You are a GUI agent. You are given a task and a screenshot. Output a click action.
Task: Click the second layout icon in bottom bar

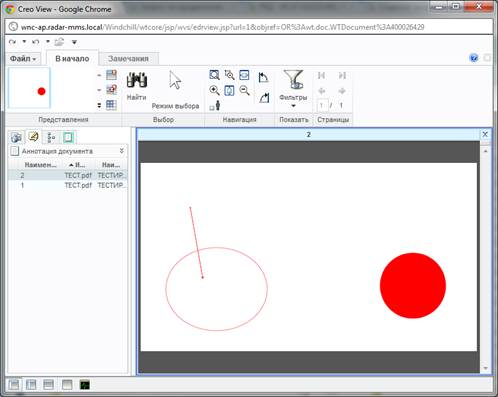31,385
